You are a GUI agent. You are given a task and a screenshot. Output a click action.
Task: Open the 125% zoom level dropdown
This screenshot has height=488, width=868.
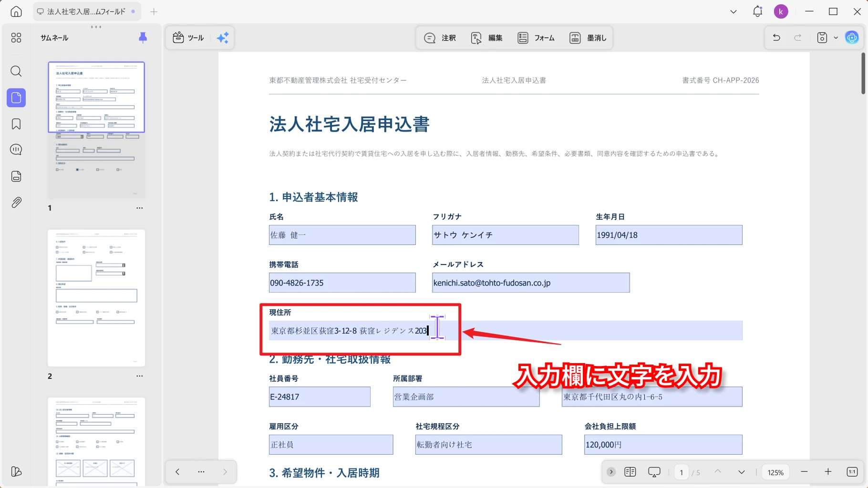pos(775,472)
